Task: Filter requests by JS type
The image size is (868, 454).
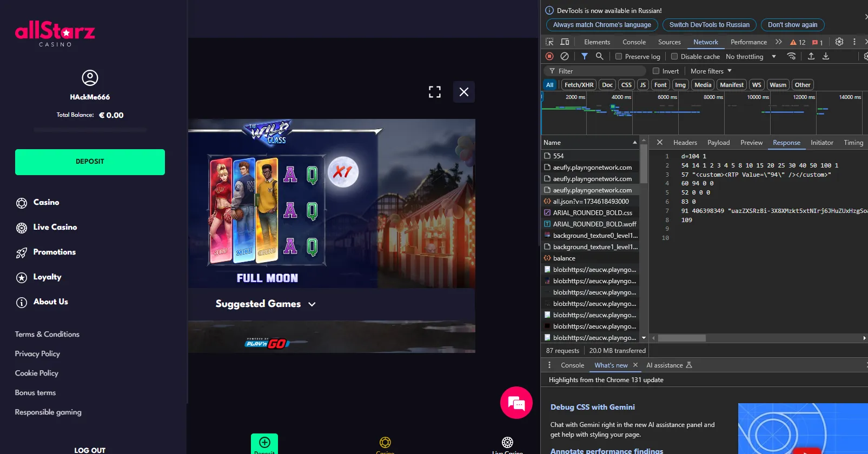Action: 643,85
